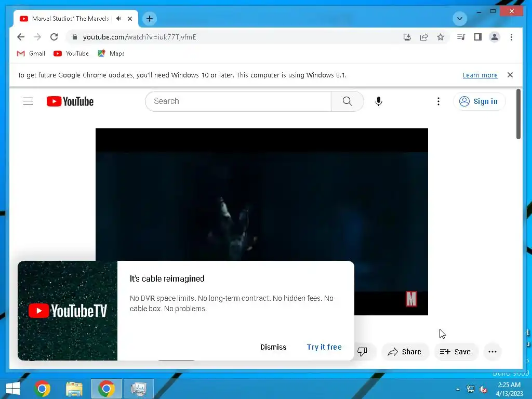Dislike the video with thumbs-down

362,352
